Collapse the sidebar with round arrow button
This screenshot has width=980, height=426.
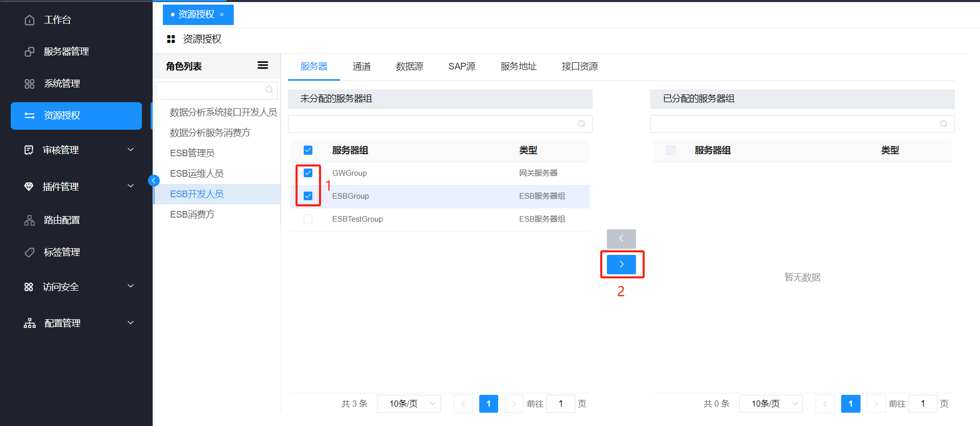(154, 180)
